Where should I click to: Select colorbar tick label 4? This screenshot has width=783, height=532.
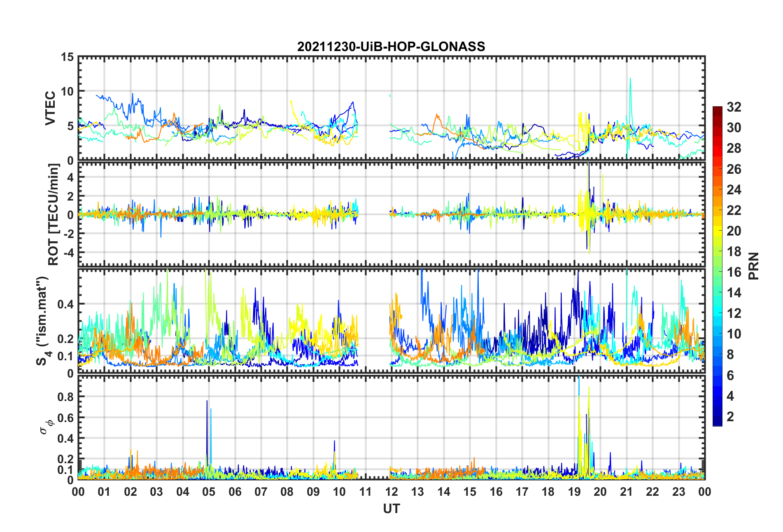click(x=730, y=396)
